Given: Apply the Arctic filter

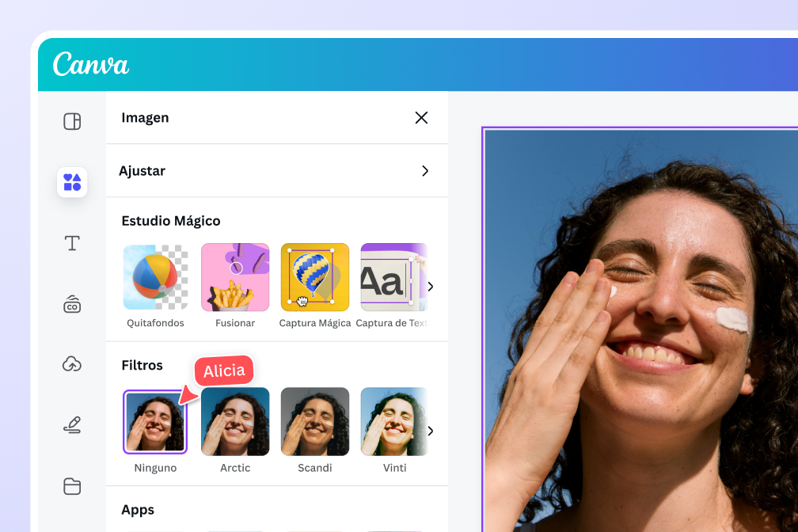Looking at the screenshot, I should 235,421.
